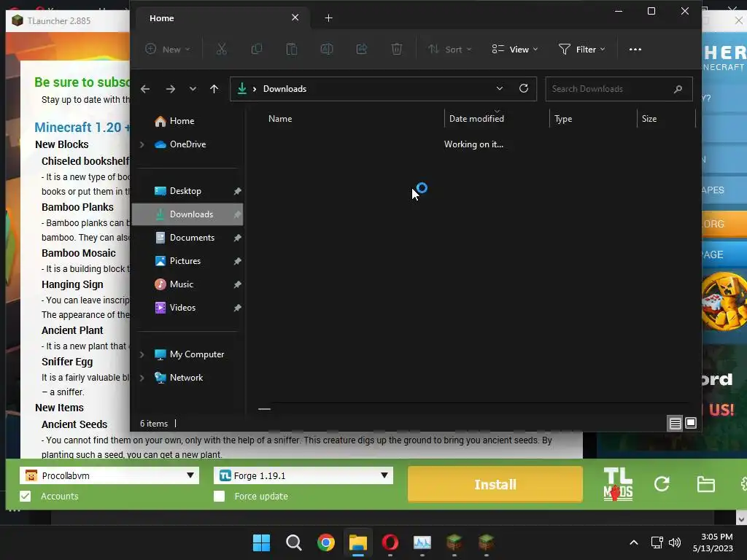Screen dimensions: 747x560
Task: Open the See more three-dots menu
Action: point(635,49)
